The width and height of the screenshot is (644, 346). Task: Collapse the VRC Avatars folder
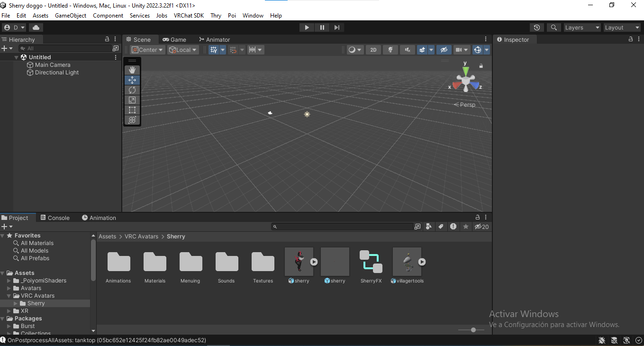point(9,296)
